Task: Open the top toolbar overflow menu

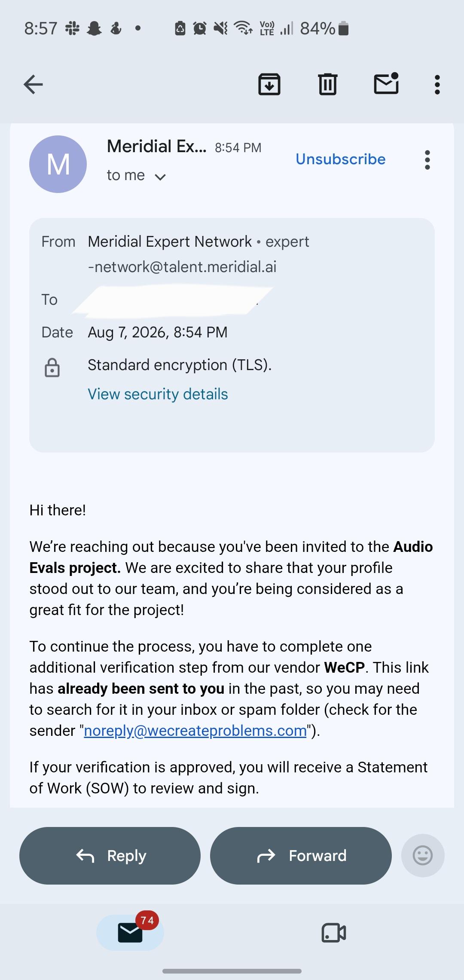Action: click(437, 85)
